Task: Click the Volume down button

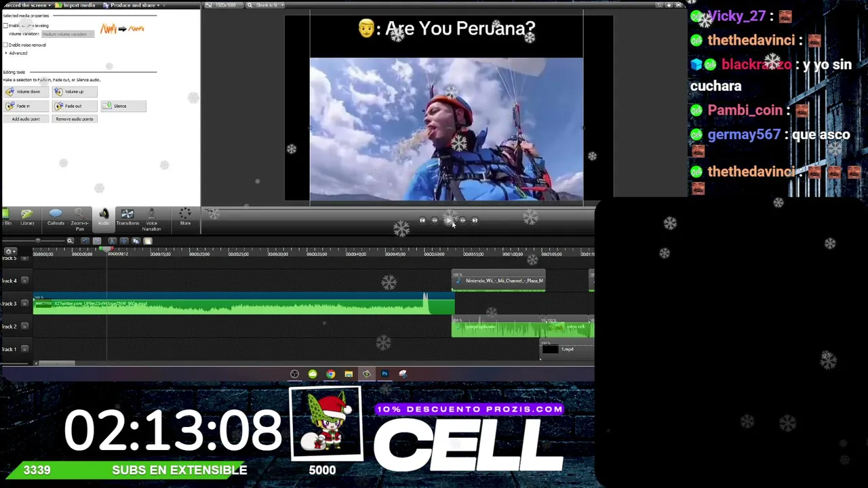Action: 26,91
